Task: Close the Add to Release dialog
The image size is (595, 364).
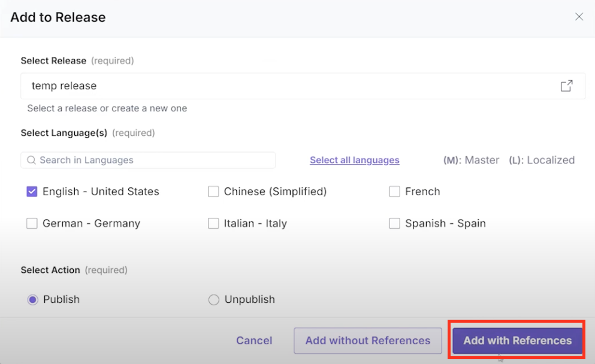Action: click(579, 17)
